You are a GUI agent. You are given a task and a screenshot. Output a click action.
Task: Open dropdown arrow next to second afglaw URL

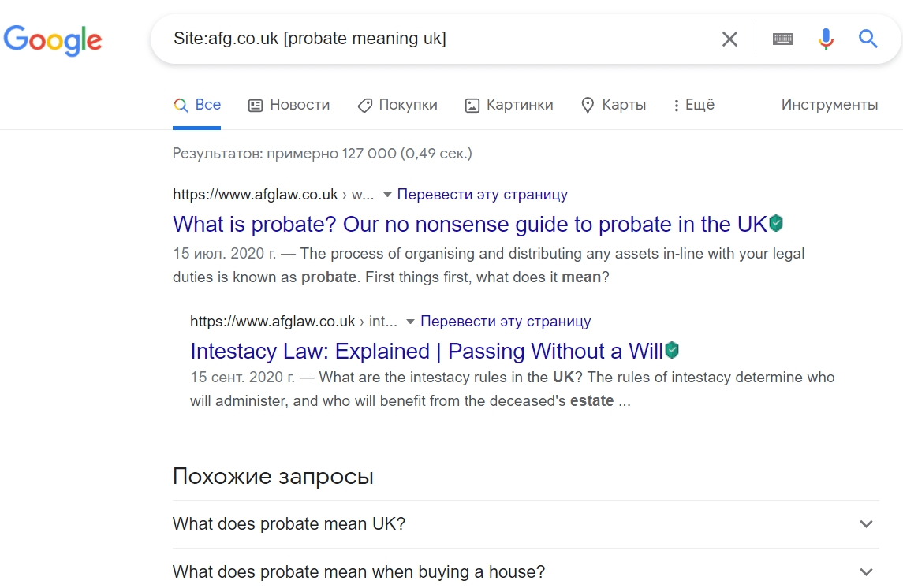pyautogui.click(x=410, y=322)
